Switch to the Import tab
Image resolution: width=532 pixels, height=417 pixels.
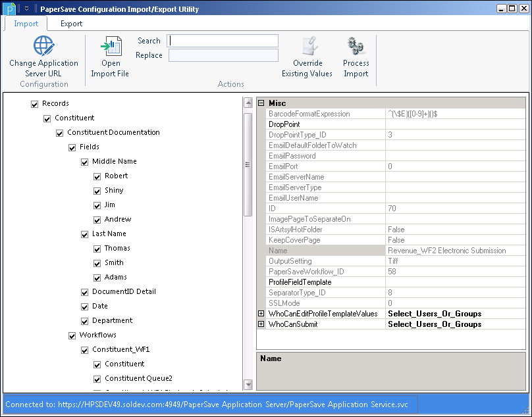(x=26, y=24)
